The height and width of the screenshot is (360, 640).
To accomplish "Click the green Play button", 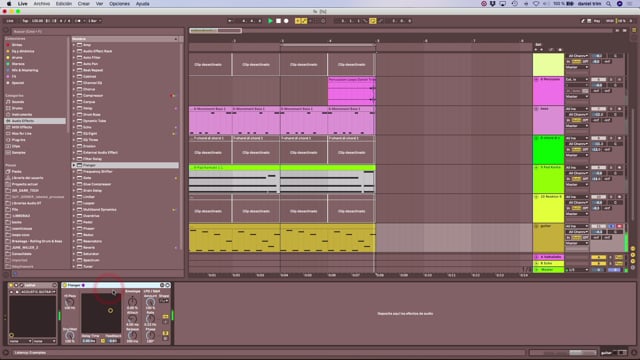I will click(270, 21).
